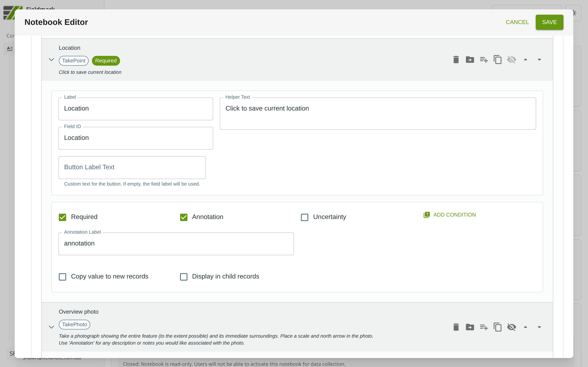Collapse the Location field panel

coord(51,60)
